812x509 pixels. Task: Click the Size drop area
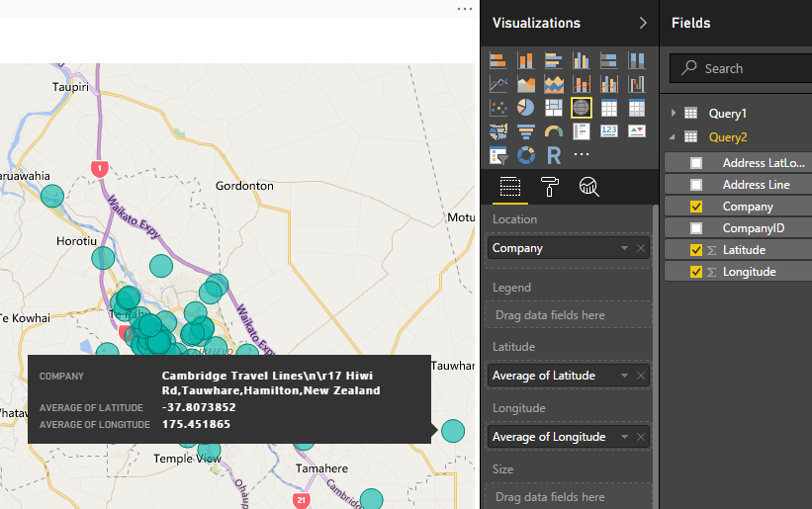568,496
